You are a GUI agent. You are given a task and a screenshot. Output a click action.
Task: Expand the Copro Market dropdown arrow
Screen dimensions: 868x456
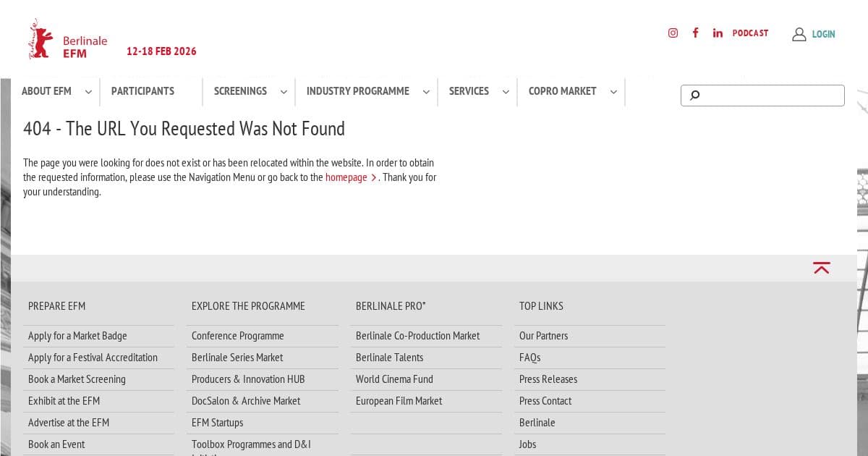[x=613, y=92]
